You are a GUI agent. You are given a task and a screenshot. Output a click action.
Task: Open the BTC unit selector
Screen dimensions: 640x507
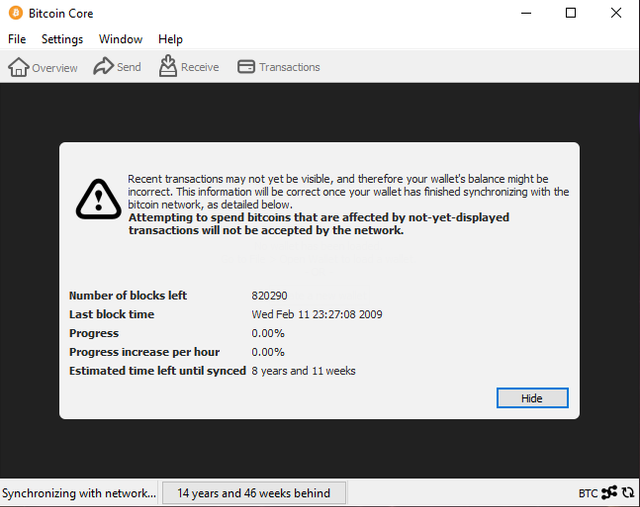[x=588, y=494]
